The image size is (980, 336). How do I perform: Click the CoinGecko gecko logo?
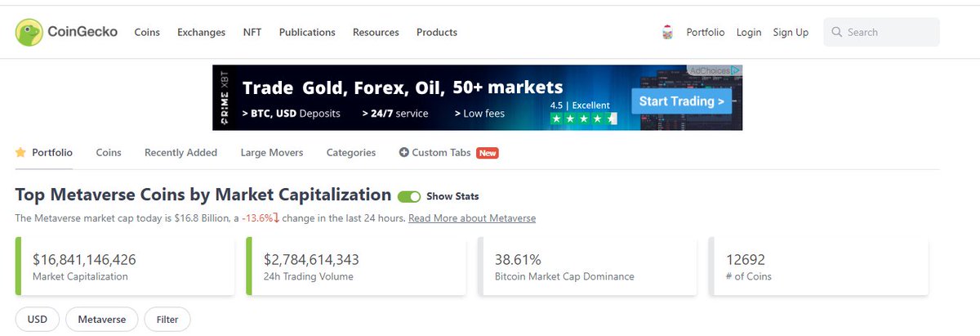click(x=30, y=32)
